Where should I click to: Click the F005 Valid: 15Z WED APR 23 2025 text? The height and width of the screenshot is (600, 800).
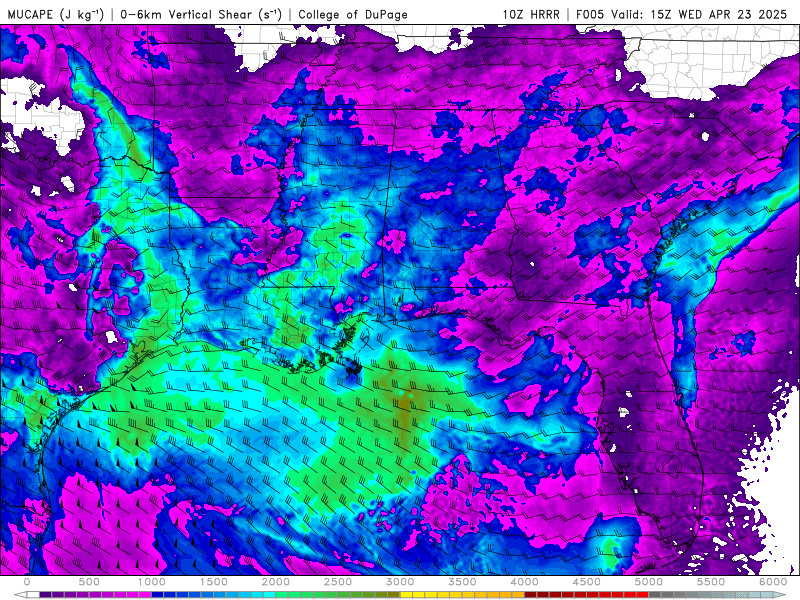pyautogui.click(x=682, y=14)
